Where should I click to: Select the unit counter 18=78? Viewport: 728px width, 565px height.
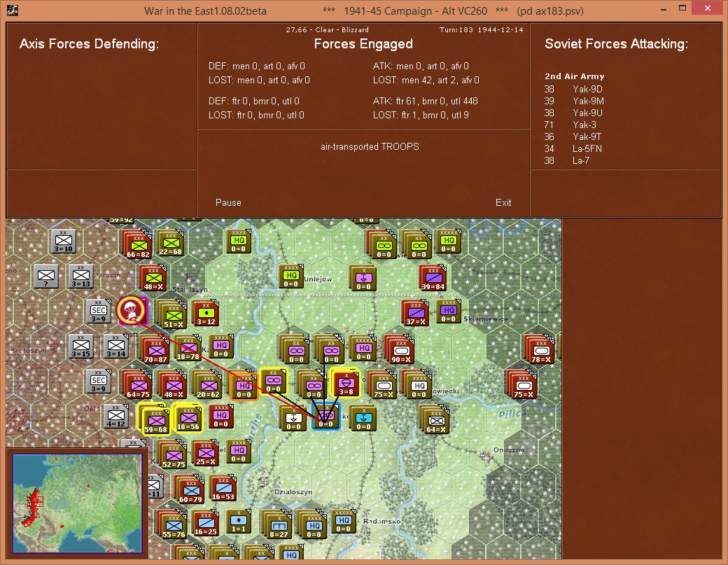pos(188,348)
